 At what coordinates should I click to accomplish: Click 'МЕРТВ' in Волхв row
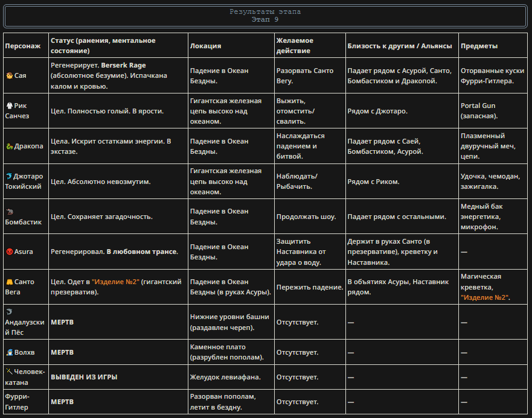[x=62, y=352]
